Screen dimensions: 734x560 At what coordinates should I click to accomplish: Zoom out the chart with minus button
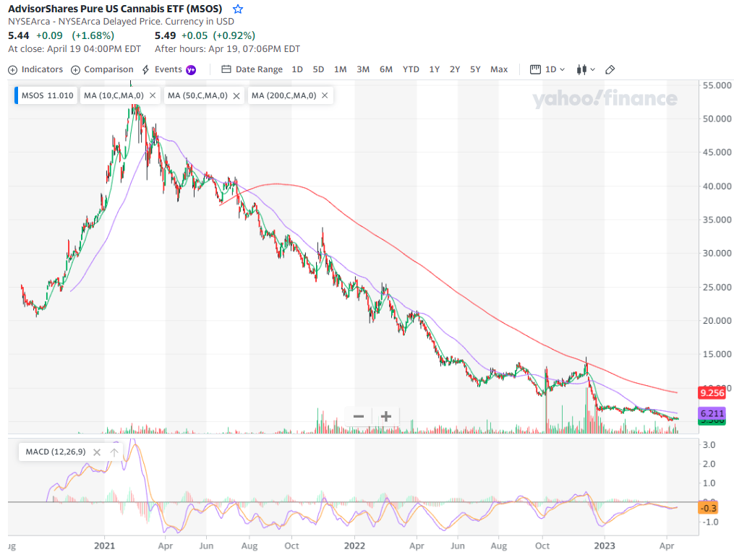[359, 416]
